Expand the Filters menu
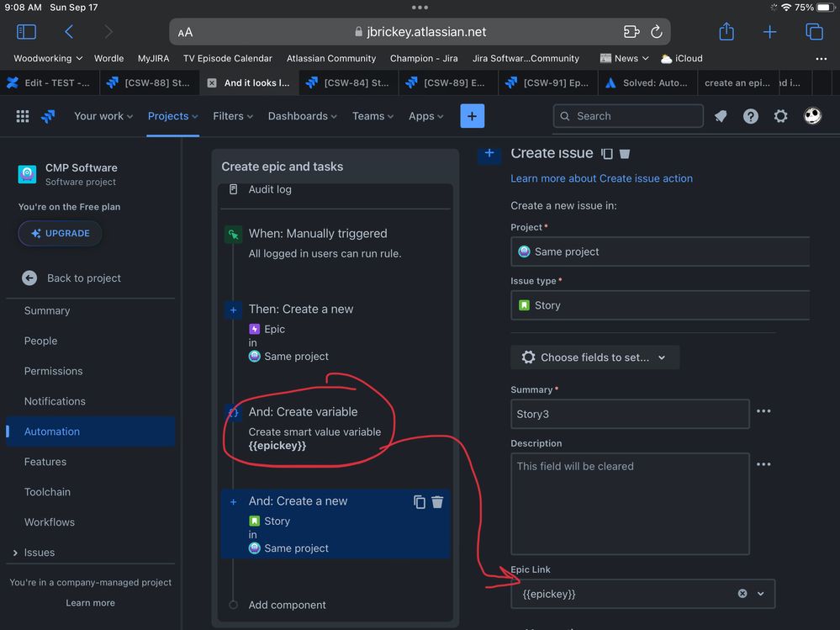This screenshot has width=840, height=630. 233,116
